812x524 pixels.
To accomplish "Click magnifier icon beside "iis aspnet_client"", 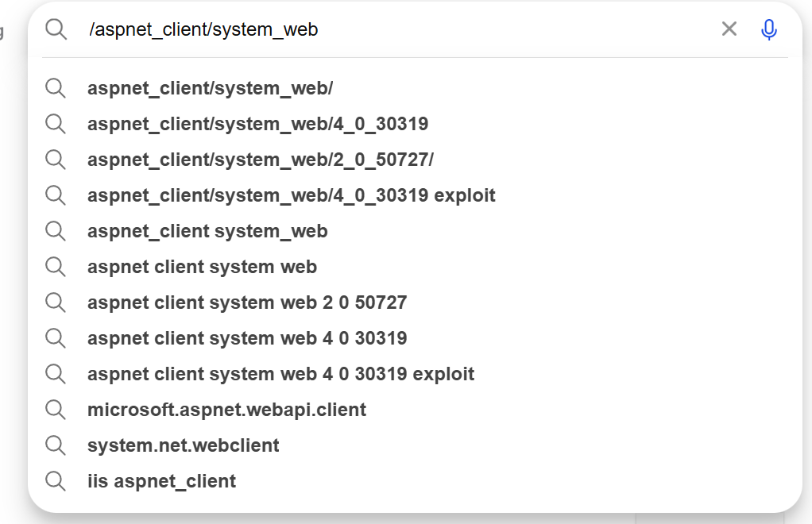I will 55,481.
